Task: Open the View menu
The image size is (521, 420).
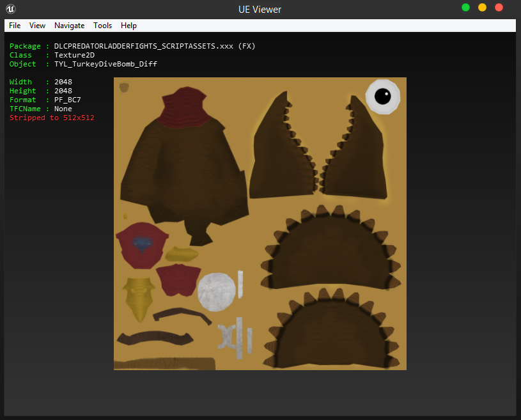Action: click(x=38, y=26)
